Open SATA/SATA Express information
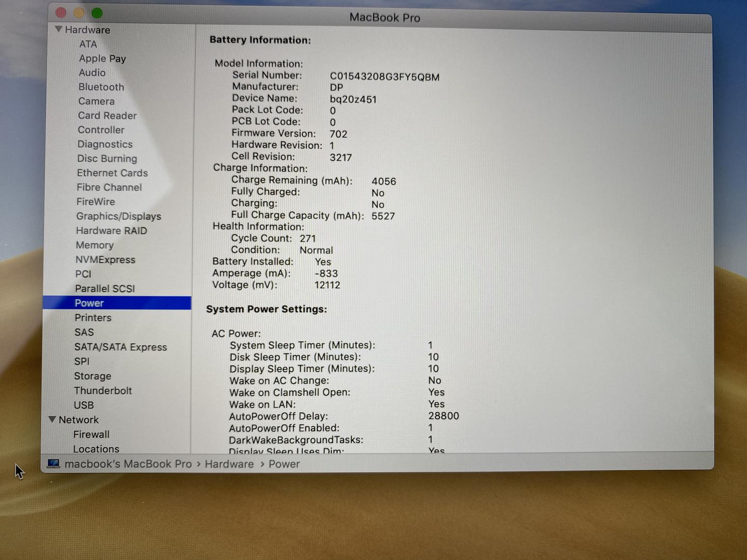The width and height of the screenshot is (747, 560). click(x=120, y=347)
